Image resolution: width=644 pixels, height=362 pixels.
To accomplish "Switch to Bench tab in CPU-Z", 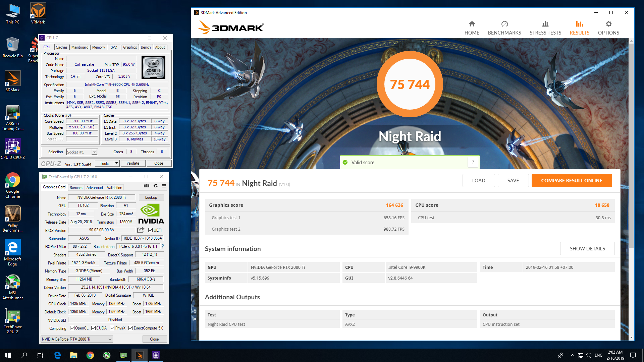I will (146, 47).
